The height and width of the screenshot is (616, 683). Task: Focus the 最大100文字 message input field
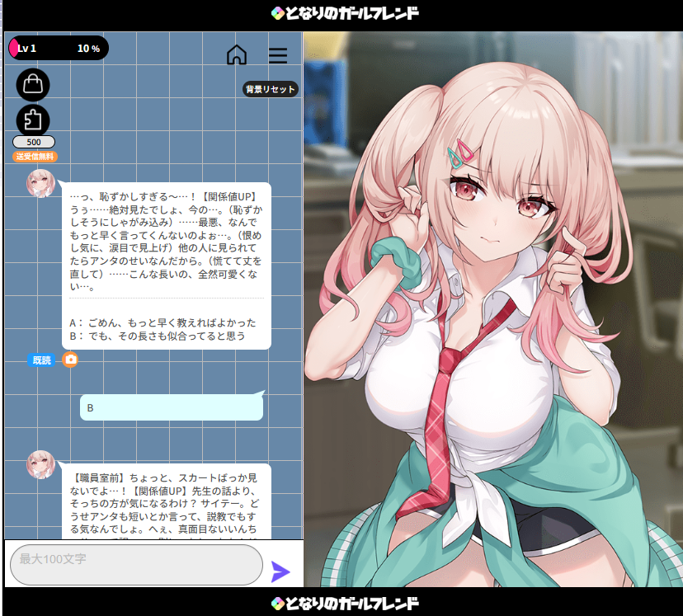[x=136, y=565]
